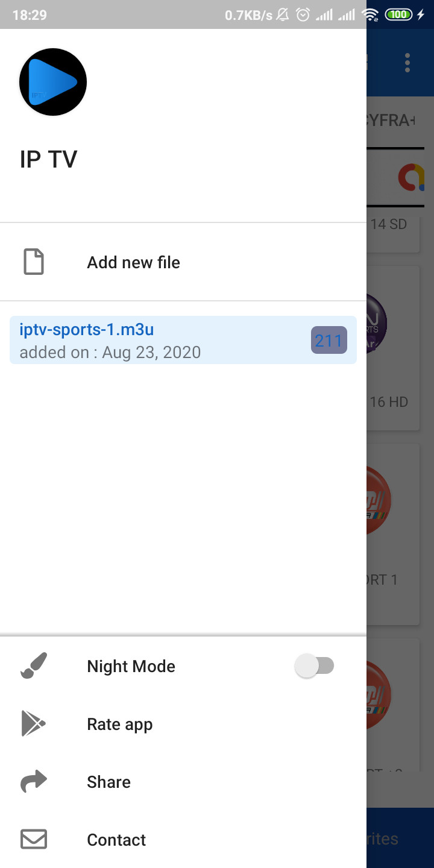The height and width of the screenshot is (868, 434).
Task: Open the three-dot overflow menu
Action: 408,63
